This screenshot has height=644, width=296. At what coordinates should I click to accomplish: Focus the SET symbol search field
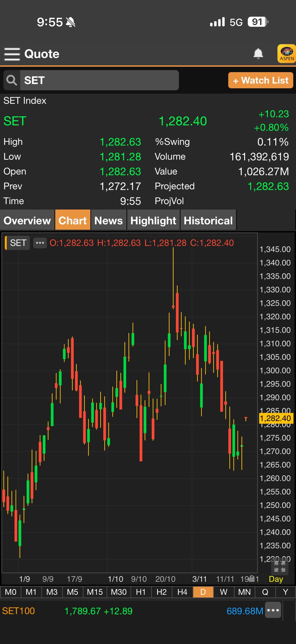coord(99,81)
